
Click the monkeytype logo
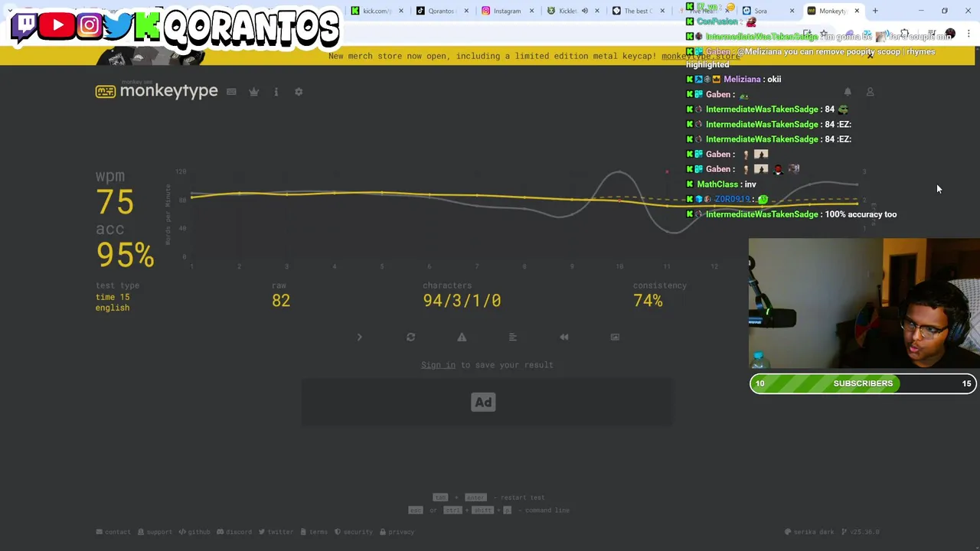[157, 91]
